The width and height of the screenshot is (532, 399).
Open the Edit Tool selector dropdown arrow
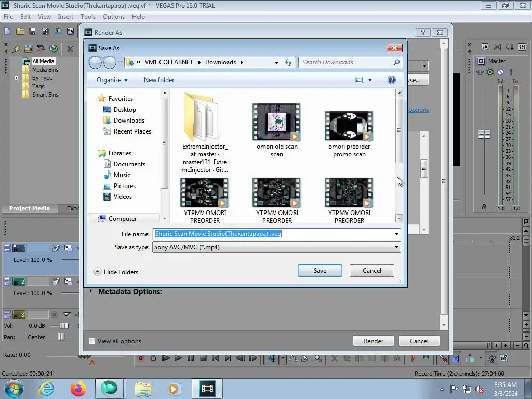282,358
